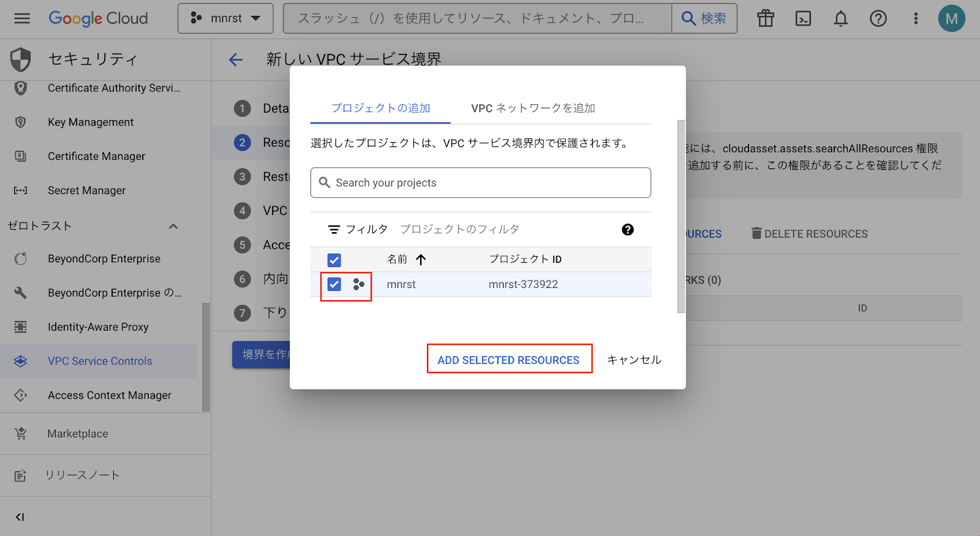This screenshot has height=536, width=980.
Task: Open the notifications bell
Action: click(x=841, y=18)
